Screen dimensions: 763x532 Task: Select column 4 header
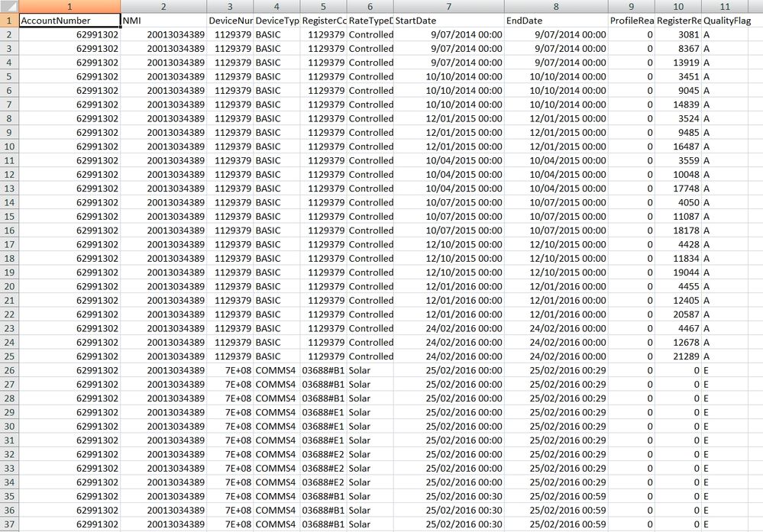[x=276, y=6]
